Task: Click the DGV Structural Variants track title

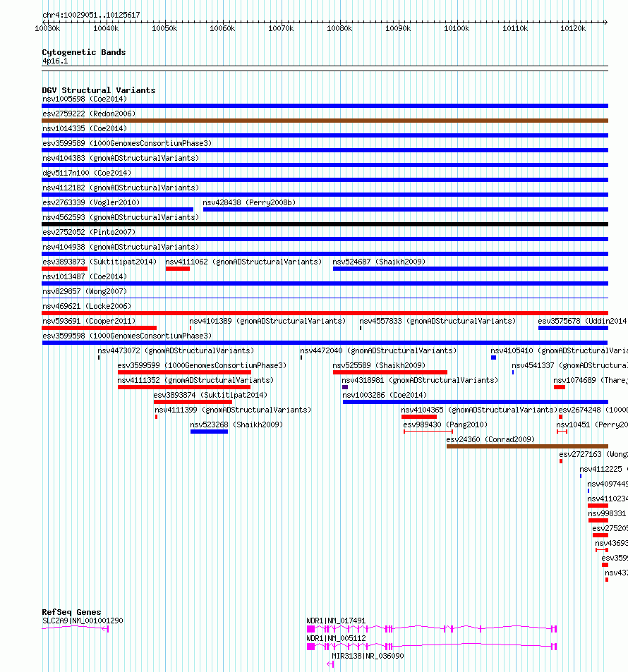Action: [99, 90]
